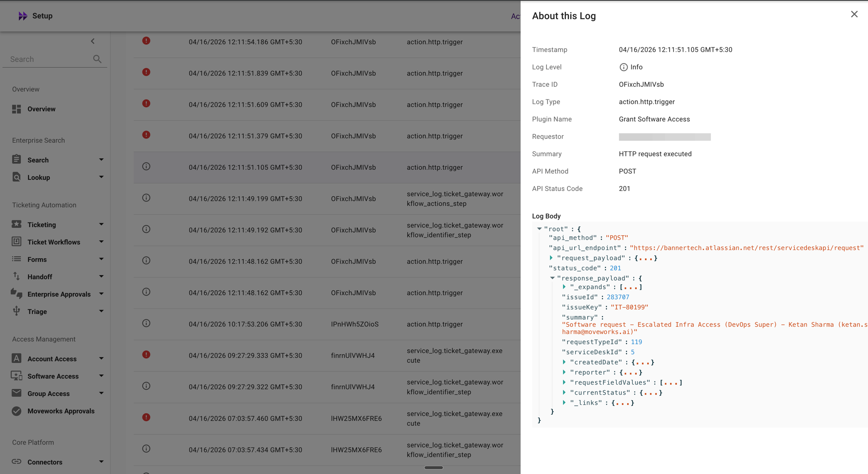
Task: Collapse the sidebar with the chevron arrow
Action: click(92, 41)
